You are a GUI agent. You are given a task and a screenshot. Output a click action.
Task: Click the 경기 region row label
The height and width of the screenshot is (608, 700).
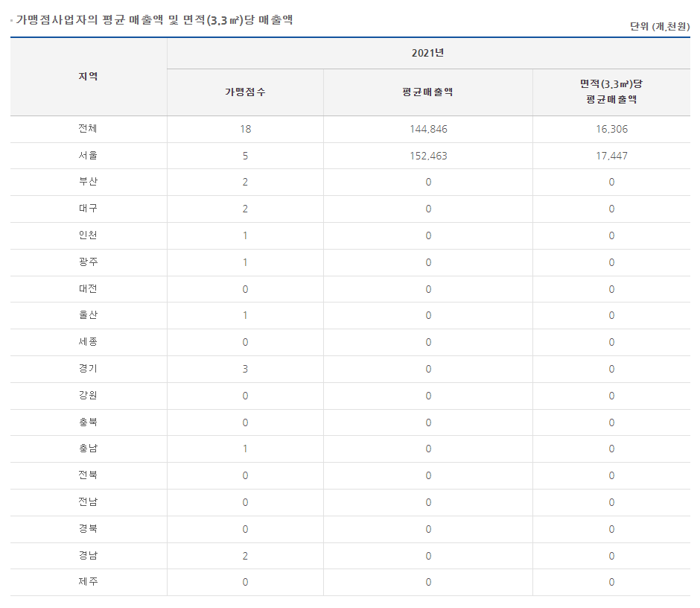point(88,369)
